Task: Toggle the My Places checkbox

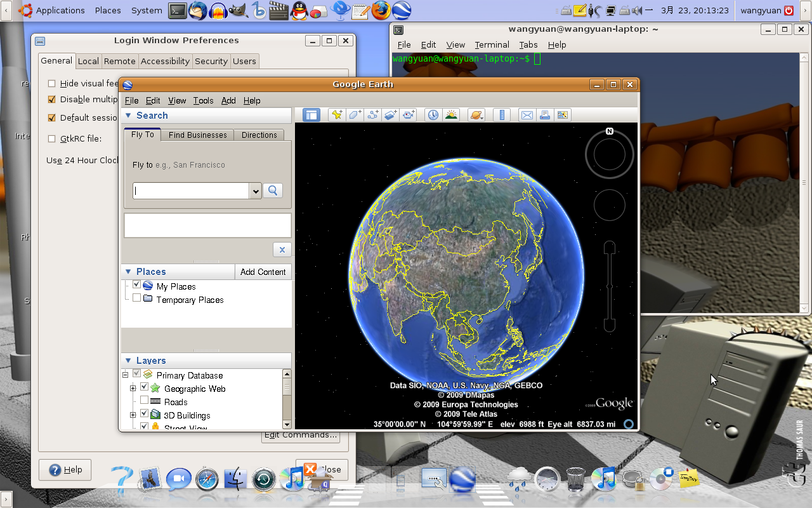Action: [x=136, y=285]
